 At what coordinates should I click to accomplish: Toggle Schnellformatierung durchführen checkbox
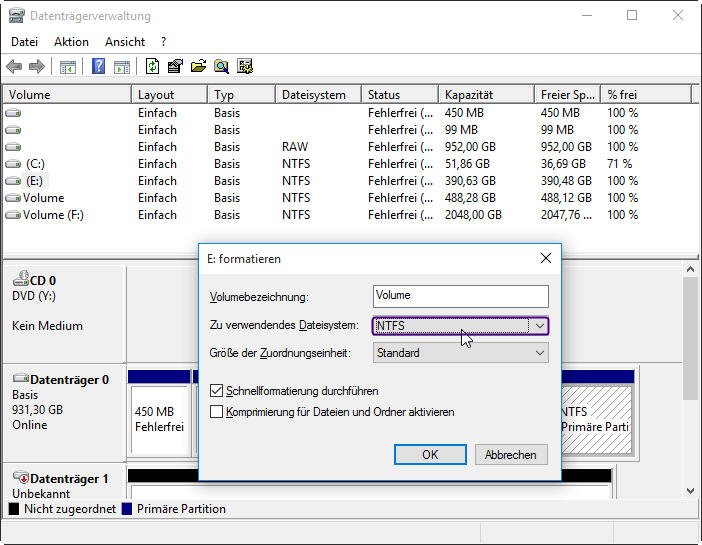tap(216, 391)
